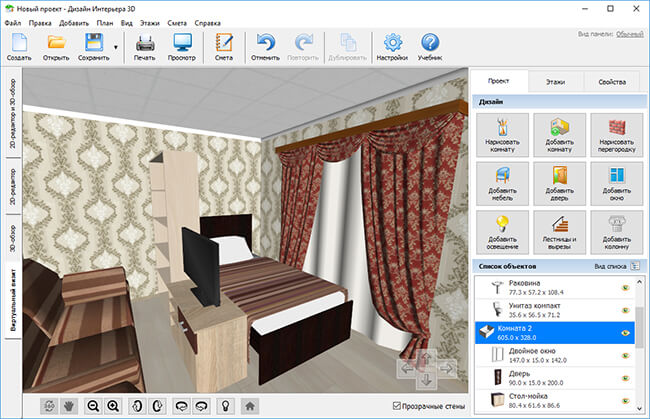Click the hand pan tool icon
Screen dimensions: 650x419
tap(69, 406)
